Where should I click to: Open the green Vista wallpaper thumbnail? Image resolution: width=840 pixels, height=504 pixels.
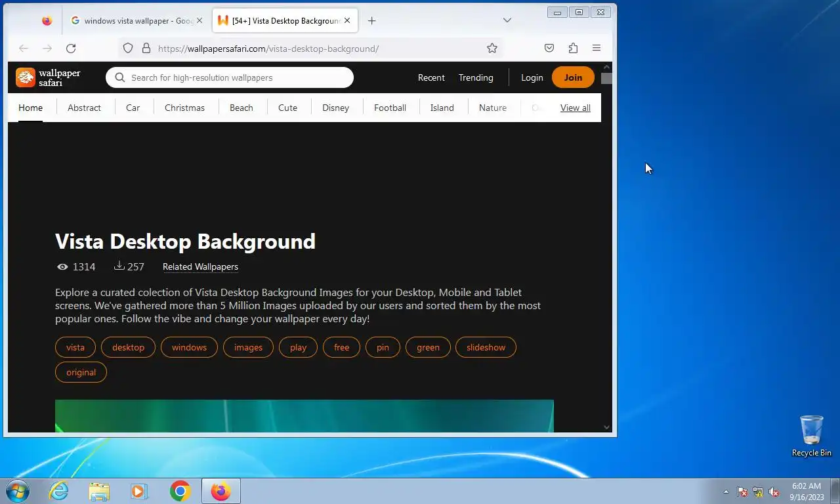click(304, 416)
